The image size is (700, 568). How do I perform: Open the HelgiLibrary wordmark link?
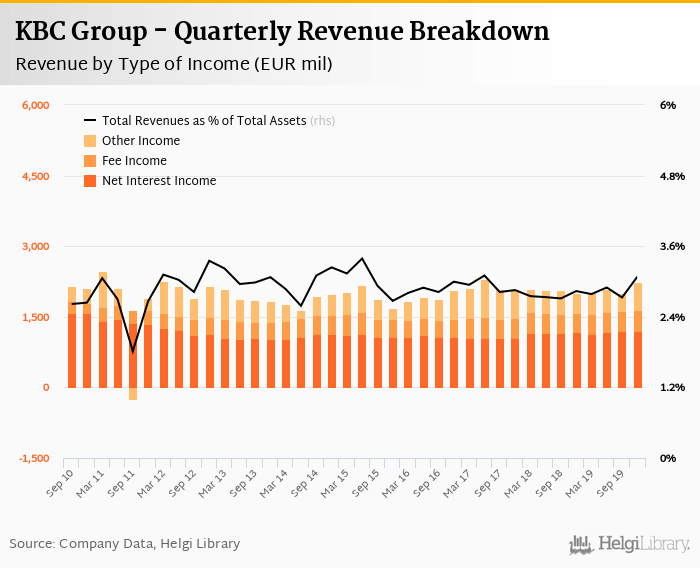pyautogui.click(x=644, y=544)
